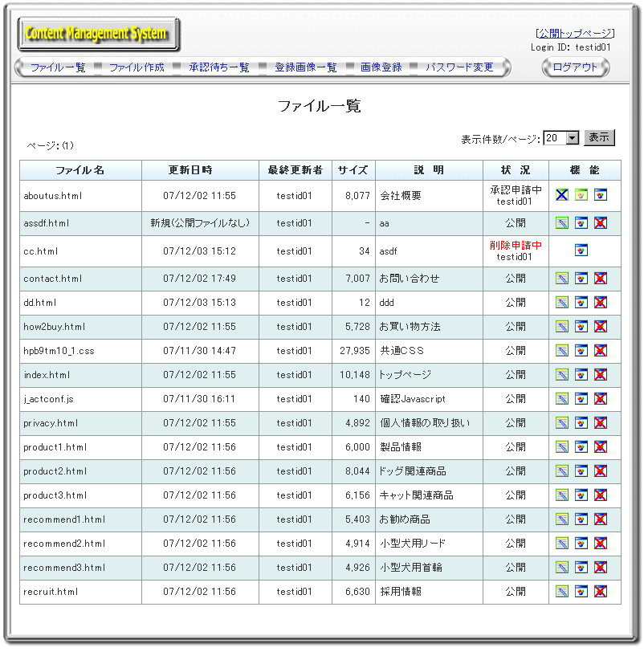Click the 更新日時 column header
This screenshot has width=644, height=664.
[200, 170]
